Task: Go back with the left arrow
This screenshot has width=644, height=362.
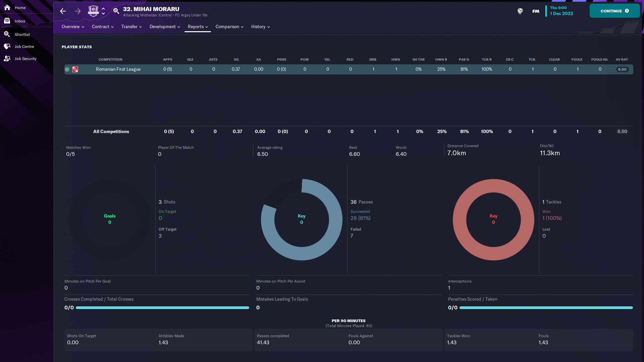Action: pyautogui.click(x=63, y=11)
